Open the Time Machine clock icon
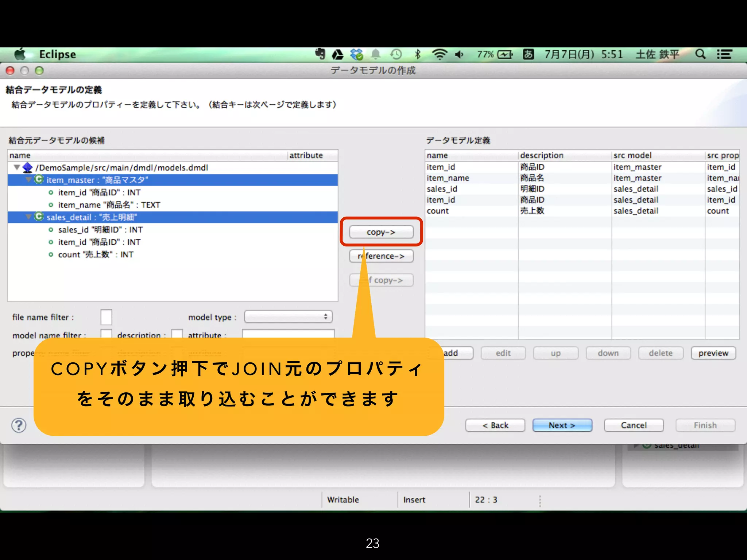 [396, 55]
